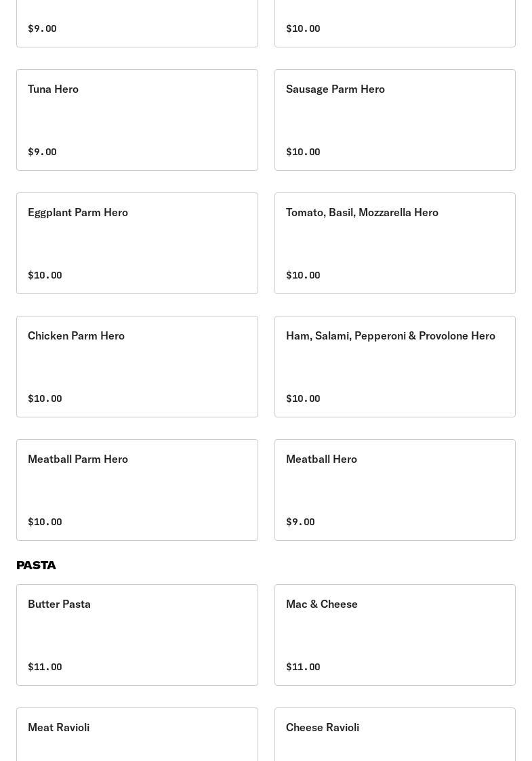Open Ham, Salami, Pepperoni & Provolone Hero
The height and width of the screenshot is (761, 532).
pos(394,367)
